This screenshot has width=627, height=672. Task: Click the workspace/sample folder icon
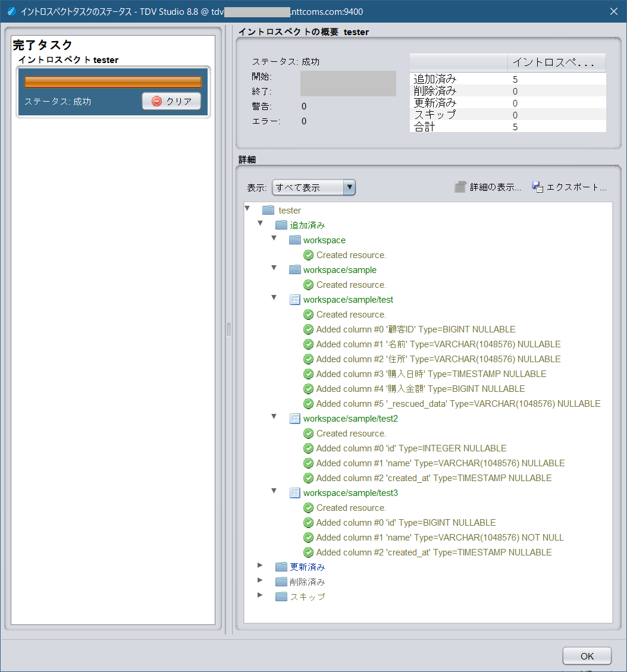(x=295, y=269)
